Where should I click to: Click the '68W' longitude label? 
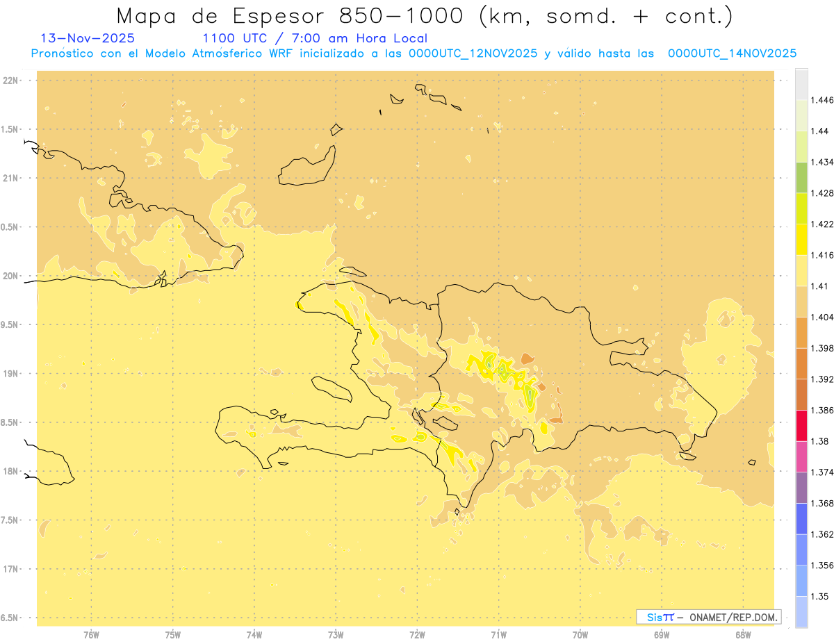tap(743, 635)
